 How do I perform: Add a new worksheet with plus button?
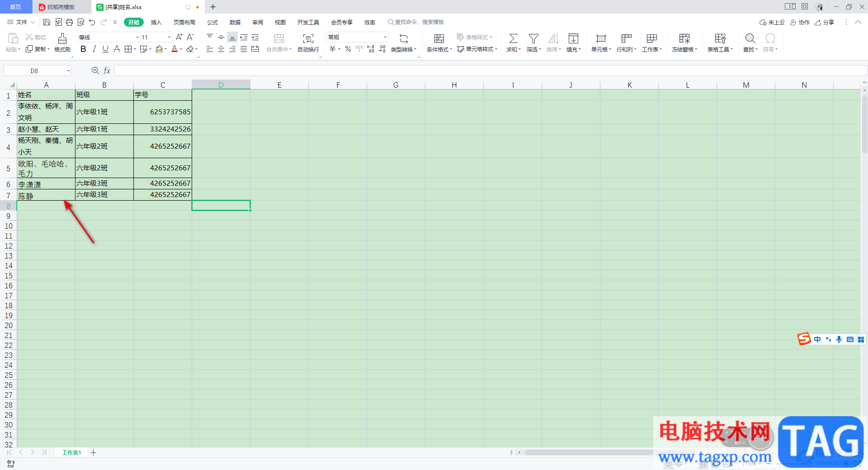(x=93, y=452)
